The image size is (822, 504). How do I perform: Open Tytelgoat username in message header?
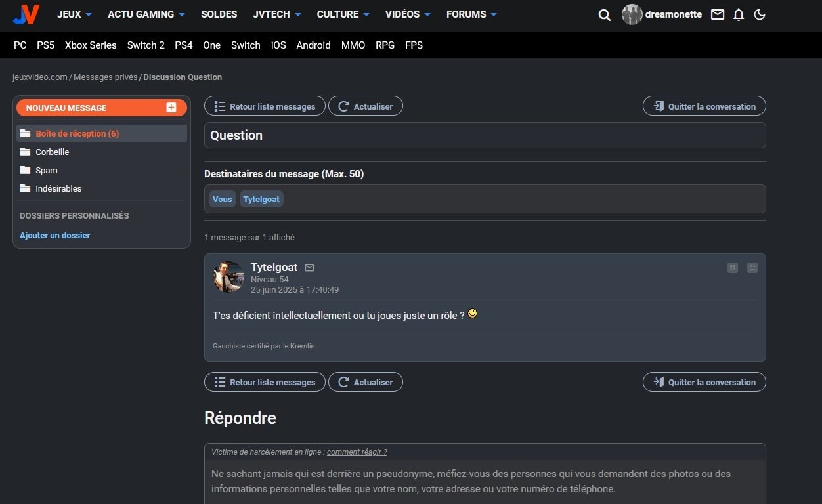coord(274,267)
